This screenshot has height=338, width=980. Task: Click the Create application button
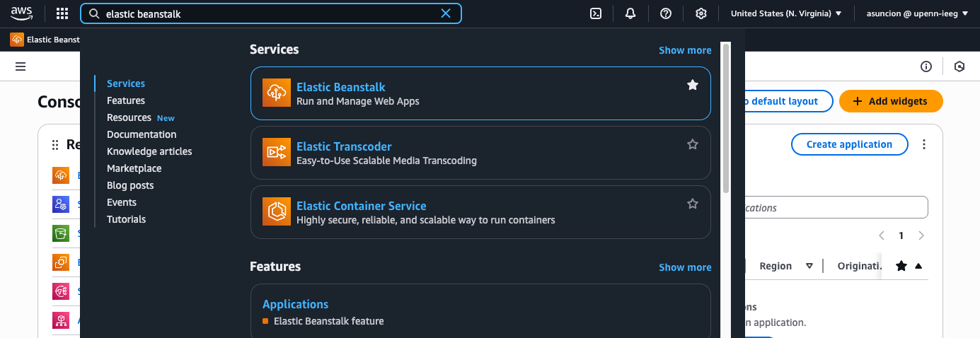click(849, 144)
